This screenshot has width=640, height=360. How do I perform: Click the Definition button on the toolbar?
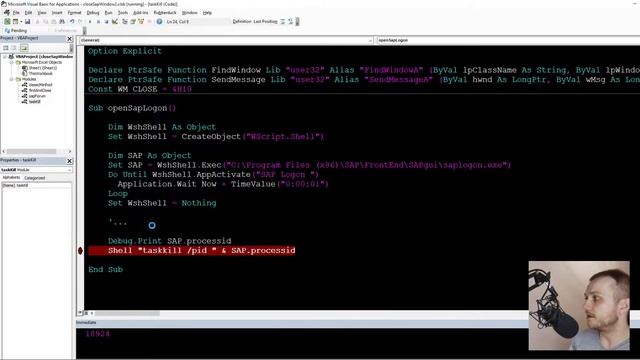[242, 21]
